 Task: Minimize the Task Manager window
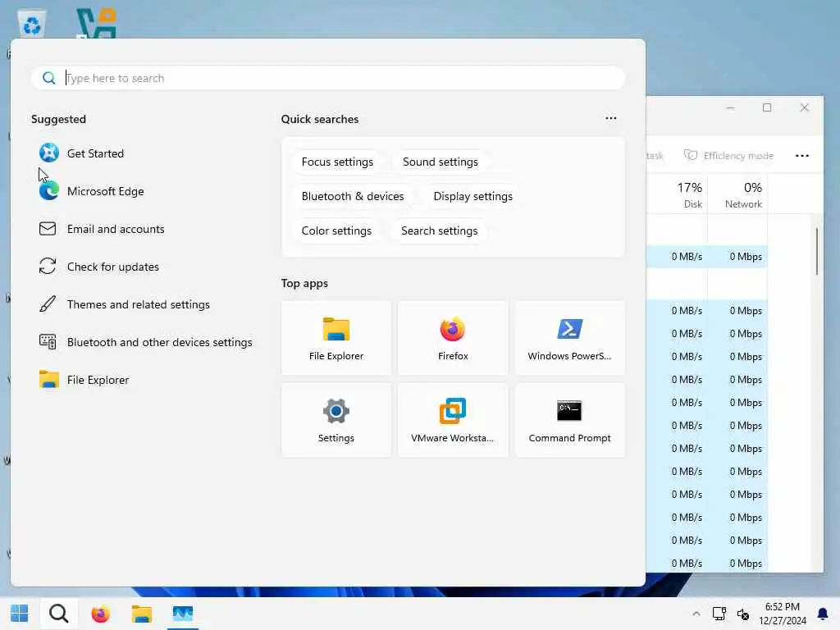(730, 107)
